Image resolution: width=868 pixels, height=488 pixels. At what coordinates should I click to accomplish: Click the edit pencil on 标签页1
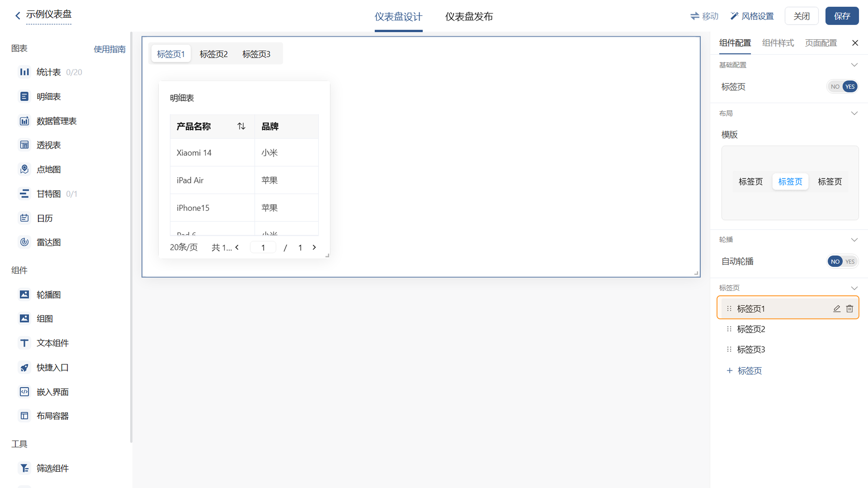pos(837,308)
